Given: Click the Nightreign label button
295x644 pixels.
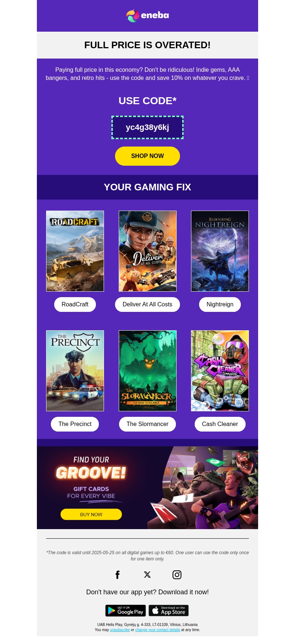Looking at the screenshot, I should point(220,305).
